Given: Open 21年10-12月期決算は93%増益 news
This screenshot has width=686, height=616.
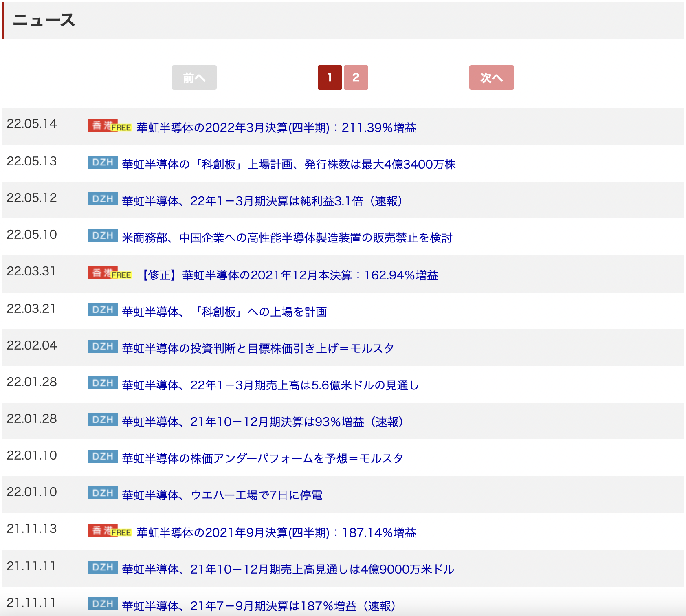Looking at the screenshot, I should point(262,422).
